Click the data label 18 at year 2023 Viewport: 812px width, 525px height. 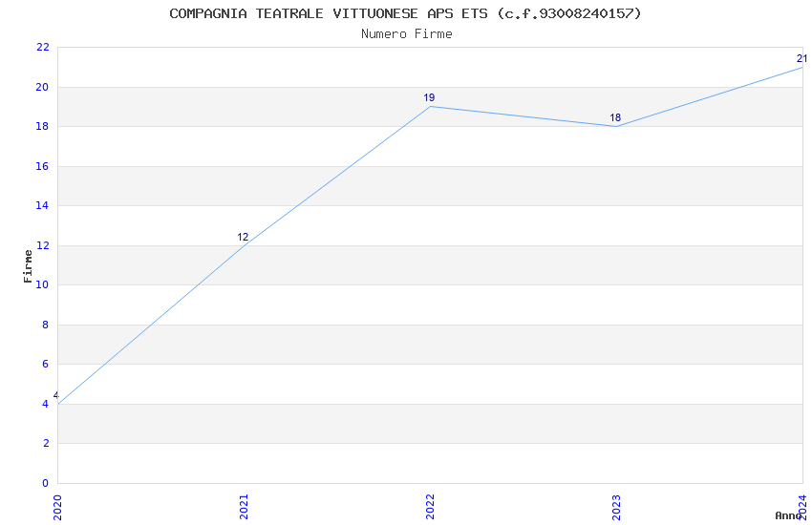click(x=615, y=117)
